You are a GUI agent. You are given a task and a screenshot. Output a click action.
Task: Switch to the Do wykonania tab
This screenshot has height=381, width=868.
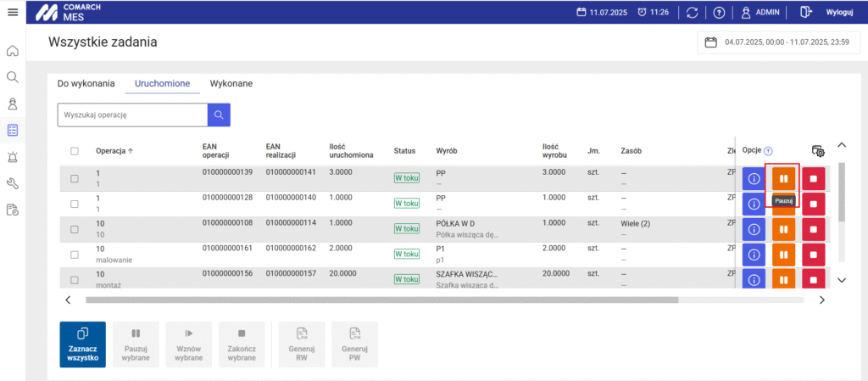86,83
